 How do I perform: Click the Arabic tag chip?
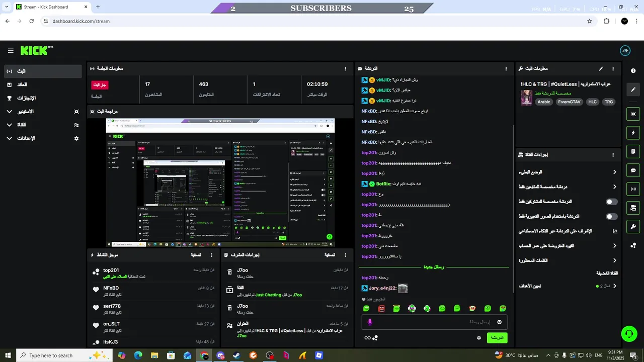(x=544, y=102)
